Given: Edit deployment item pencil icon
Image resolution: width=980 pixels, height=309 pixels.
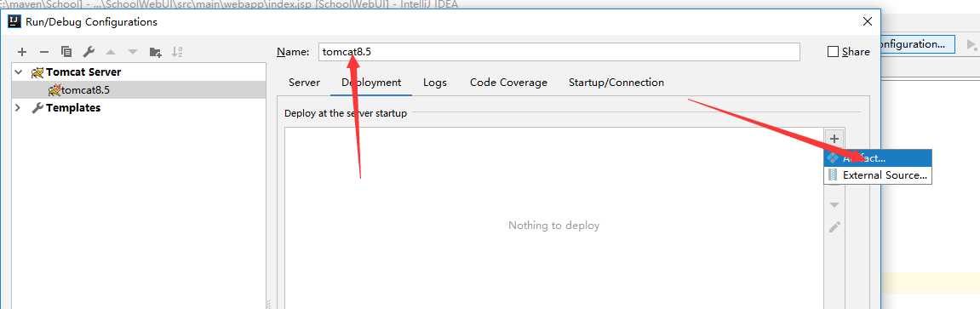Looking at the screenshot, I should [x=834, y=226].
